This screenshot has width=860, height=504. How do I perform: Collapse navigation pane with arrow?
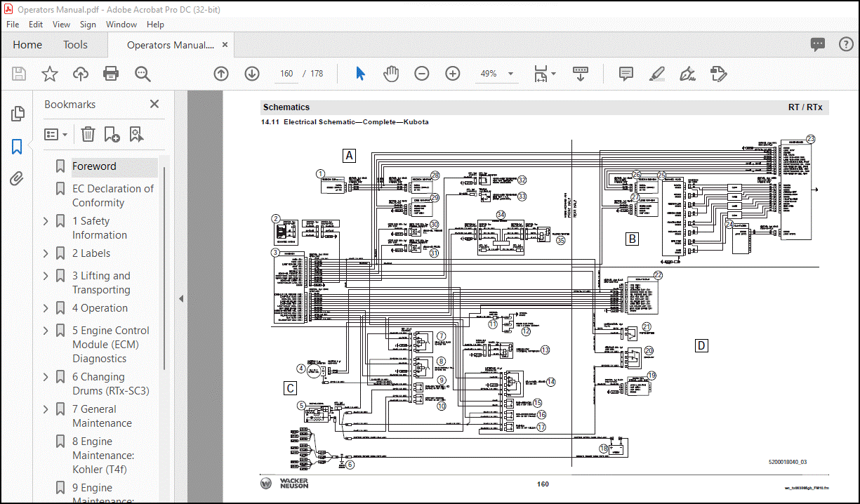point(180,298)
